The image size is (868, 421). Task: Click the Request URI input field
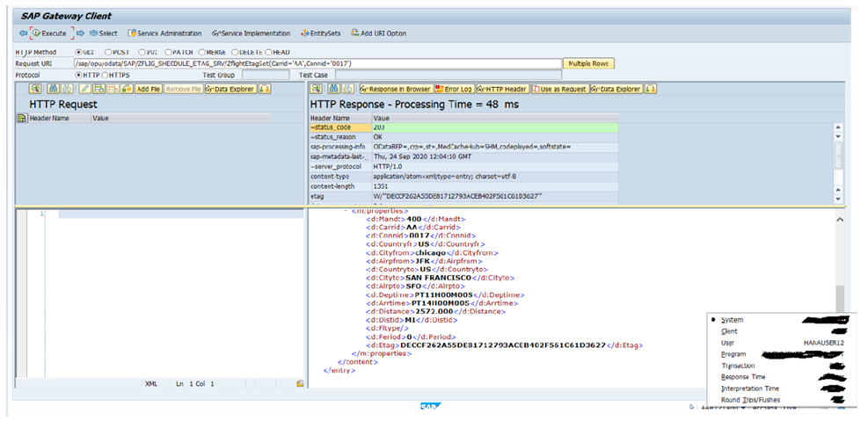(x=317, y=63)
